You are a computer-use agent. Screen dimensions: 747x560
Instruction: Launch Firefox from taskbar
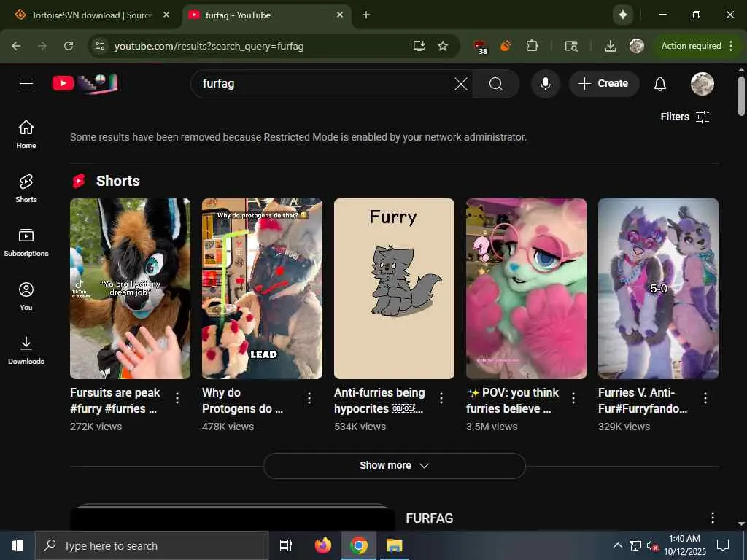[x=322, y=545]
